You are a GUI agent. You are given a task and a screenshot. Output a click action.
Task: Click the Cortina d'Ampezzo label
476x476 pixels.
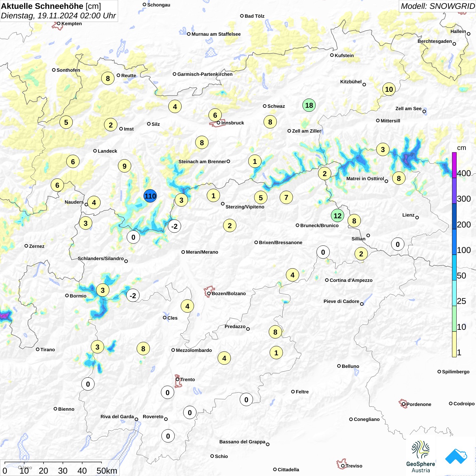351,280
